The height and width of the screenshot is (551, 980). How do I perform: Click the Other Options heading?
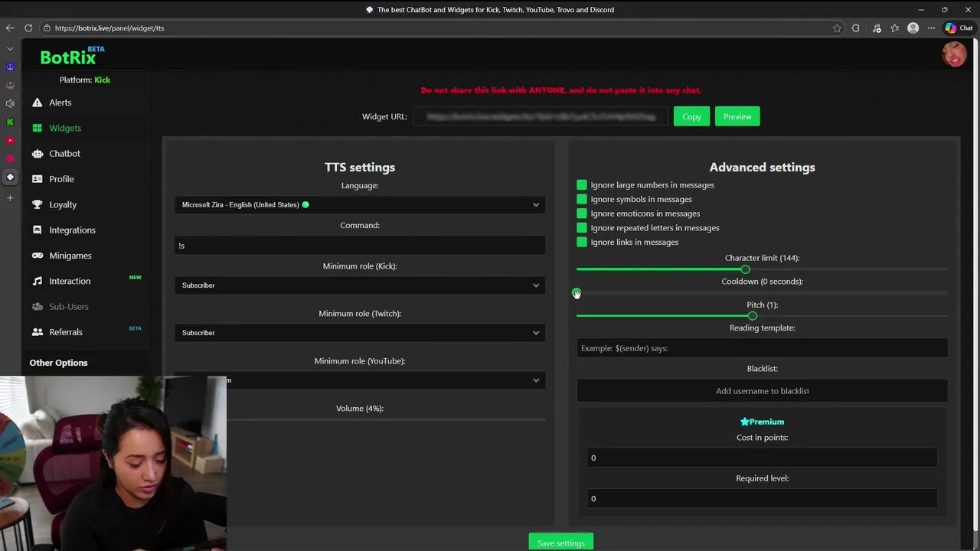tap(58, 363)
